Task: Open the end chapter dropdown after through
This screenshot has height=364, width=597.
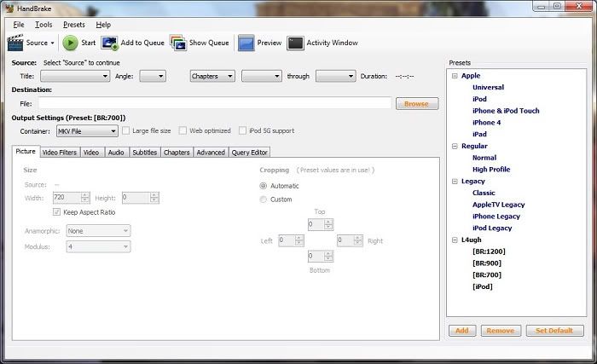Action: (335, 76)
